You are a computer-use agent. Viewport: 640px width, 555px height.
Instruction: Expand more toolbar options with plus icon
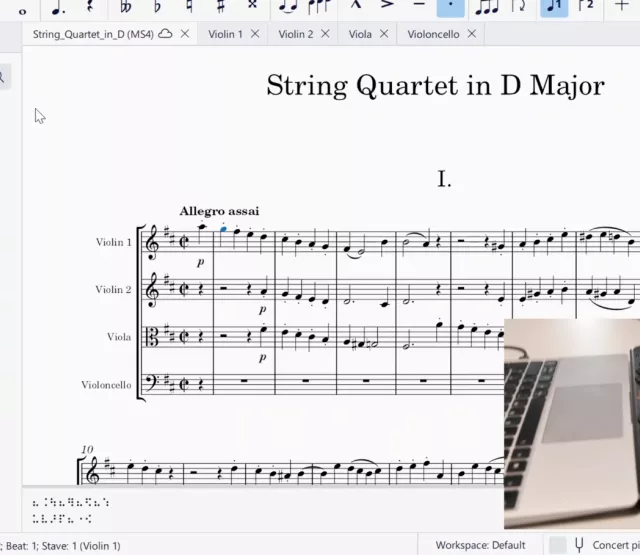(622, 6)
